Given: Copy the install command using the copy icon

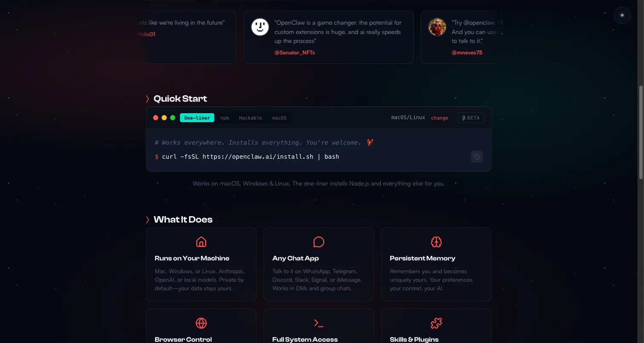Looking at the screenshot, I should [477, 157].
